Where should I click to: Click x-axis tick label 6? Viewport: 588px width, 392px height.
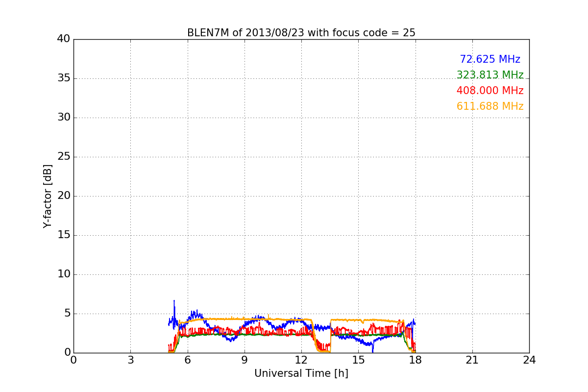pos(188,360)
